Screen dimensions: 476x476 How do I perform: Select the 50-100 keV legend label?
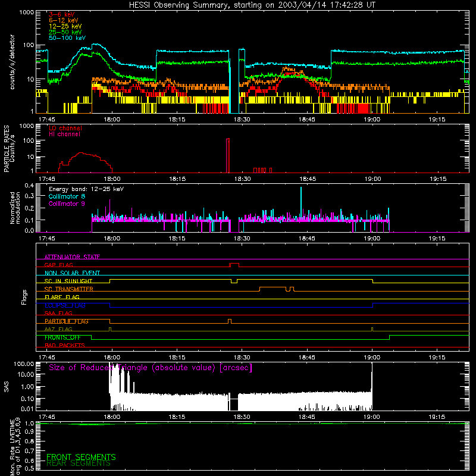coord(67,38)
